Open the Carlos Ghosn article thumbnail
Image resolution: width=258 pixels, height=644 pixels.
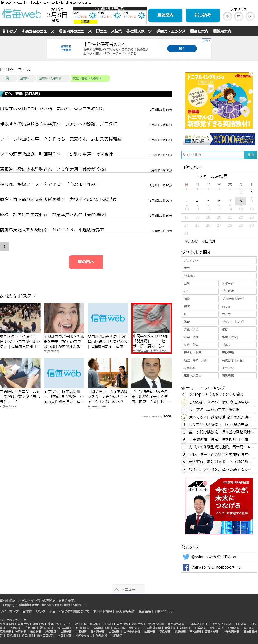point(152,373)
